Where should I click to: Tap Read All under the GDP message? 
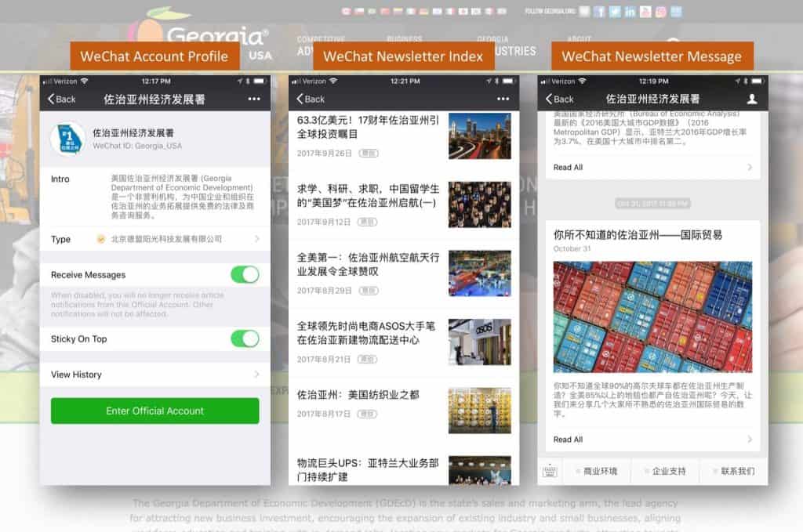click(x=652, y=167)
